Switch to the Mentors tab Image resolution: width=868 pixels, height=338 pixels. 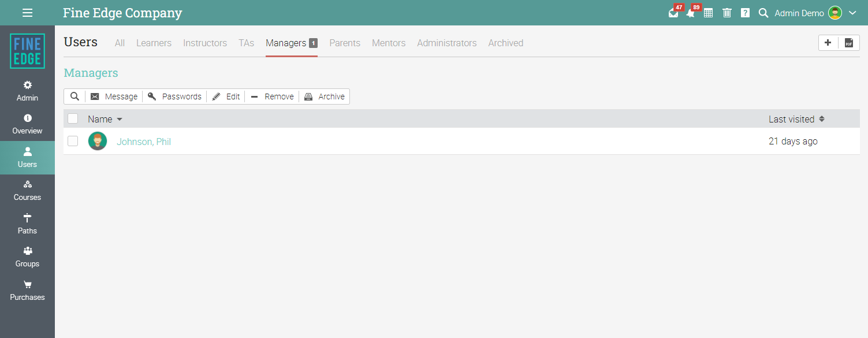tap(389, 43)
